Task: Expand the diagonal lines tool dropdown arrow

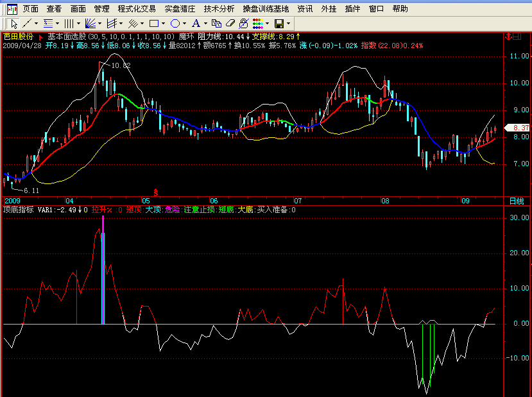Action: (142, 24)
